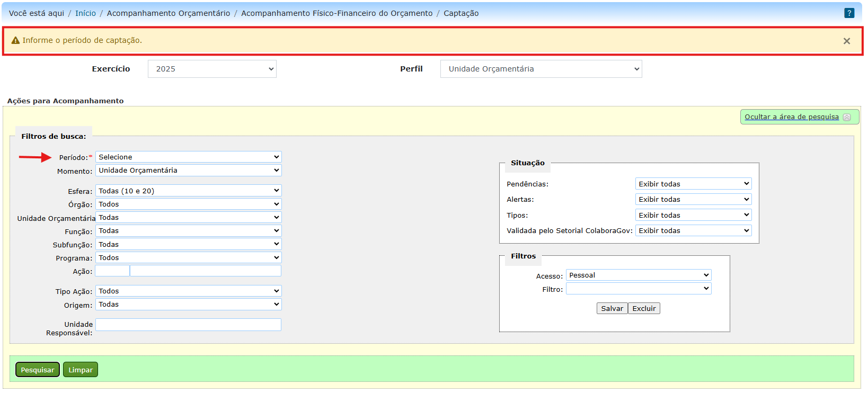Expand the Período Selecione dropdown
This screenshot has width=868, height=393.
(188, 157)
